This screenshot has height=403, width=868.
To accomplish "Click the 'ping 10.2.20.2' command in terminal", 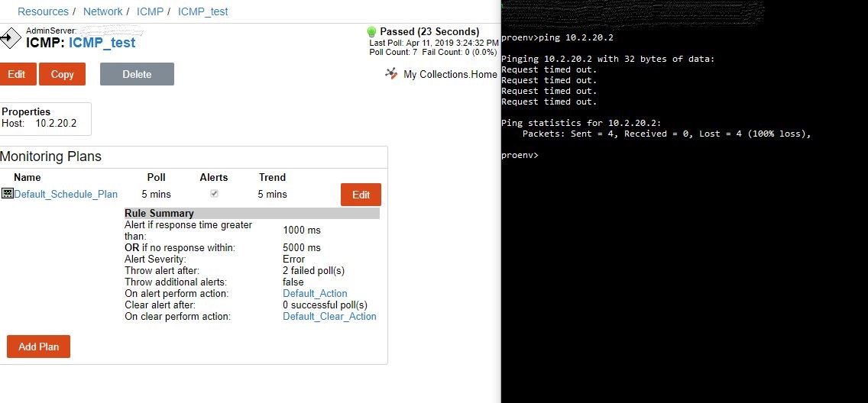I will pyautogui.click(x=575, y=37).
